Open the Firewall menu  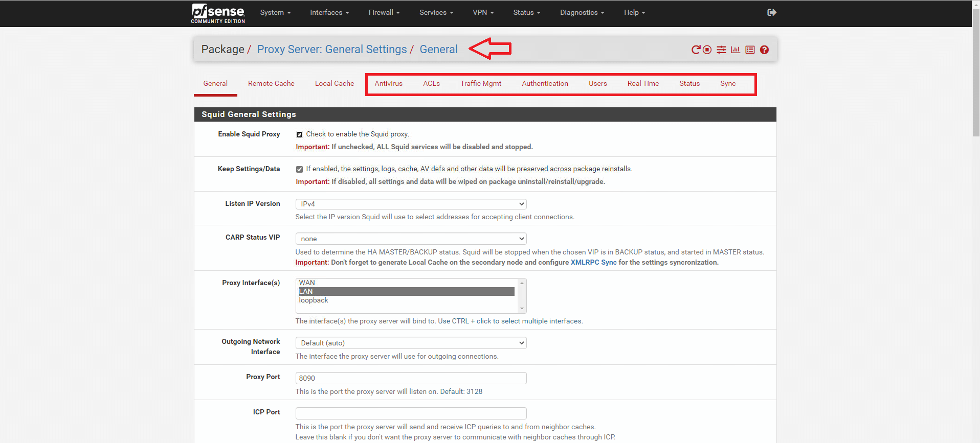384,12
